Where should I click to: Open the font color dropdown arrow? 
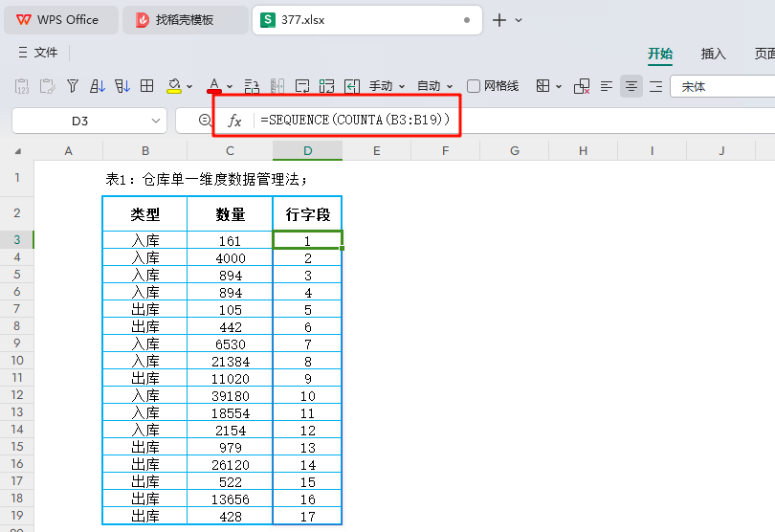230,86
